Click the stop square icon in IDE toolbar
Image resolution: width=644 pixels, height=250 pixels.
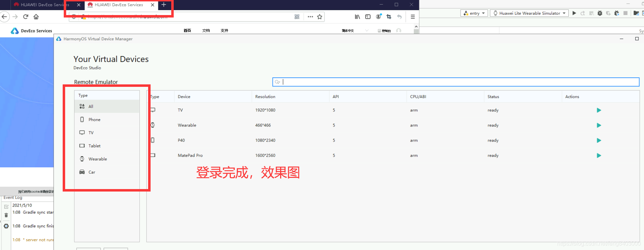click(x=625, y=13)
